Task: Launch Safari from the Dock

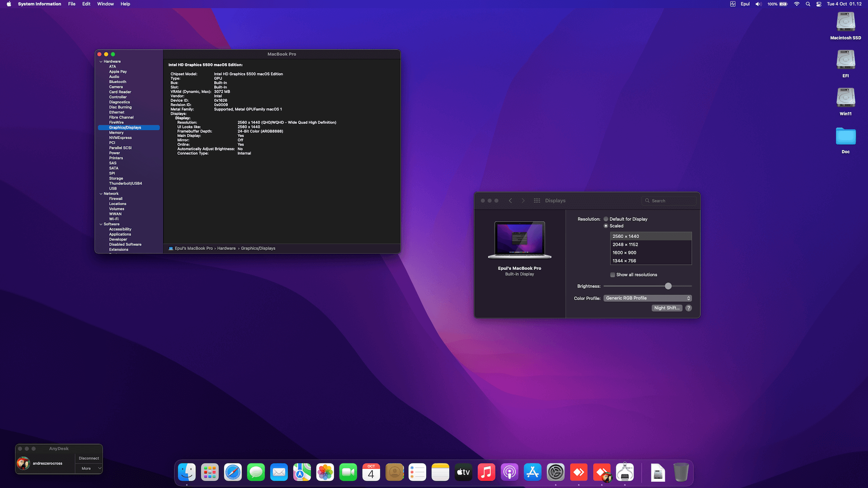Action: tap(233, 472)
